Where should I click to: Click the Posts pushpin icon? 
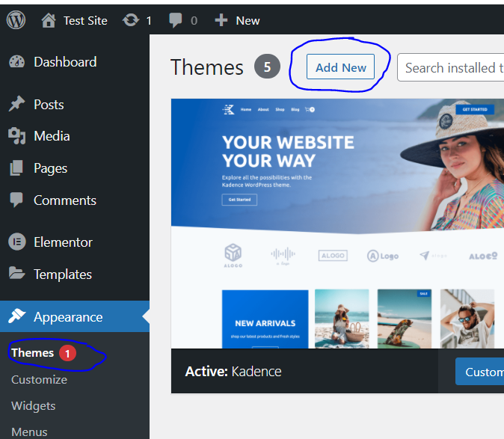pyautogui.click(x=16, y=104)
